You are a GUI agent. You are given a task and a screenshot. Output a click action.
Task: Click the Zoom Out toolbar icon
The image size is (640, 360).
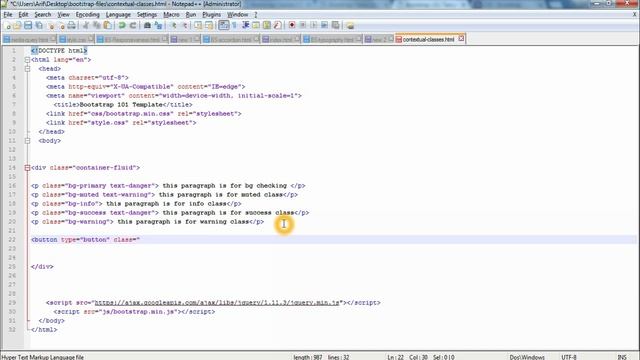pyautogui.click(x=184, y=25)
